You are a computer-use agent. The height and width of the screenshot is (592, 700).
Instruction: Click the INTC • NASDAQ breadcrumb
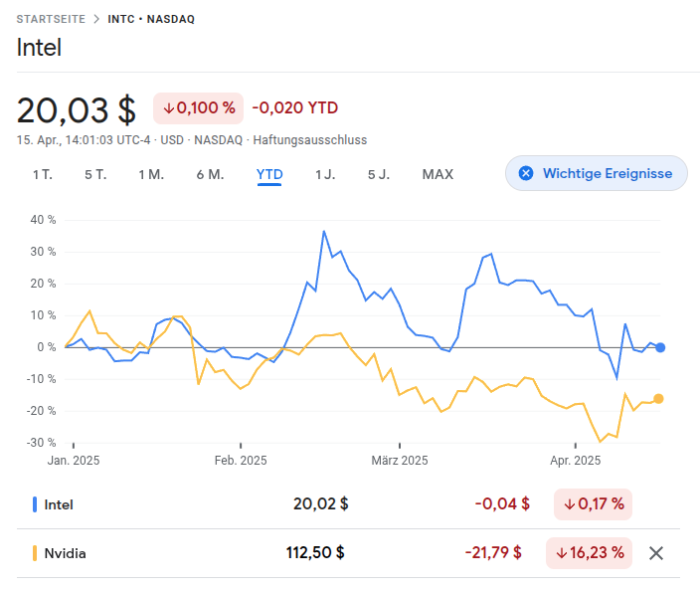(x=151, y=19)
